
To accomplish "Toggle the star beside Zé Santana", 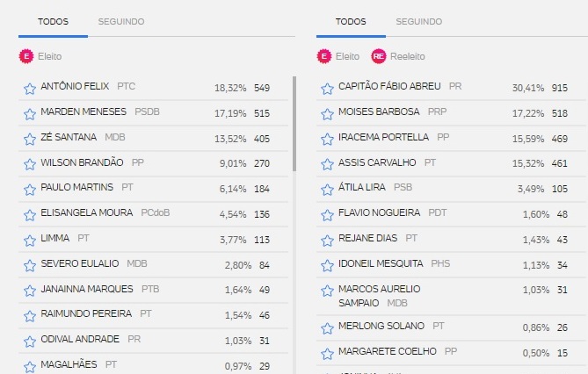I will 30,139.
